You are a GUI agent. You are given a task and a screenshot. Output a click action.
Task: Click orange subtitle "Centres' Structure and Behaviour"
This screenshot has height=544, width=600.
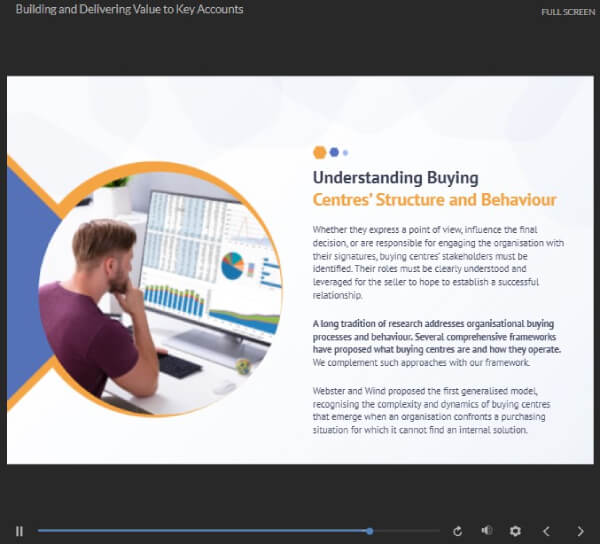tap(434, 200)
